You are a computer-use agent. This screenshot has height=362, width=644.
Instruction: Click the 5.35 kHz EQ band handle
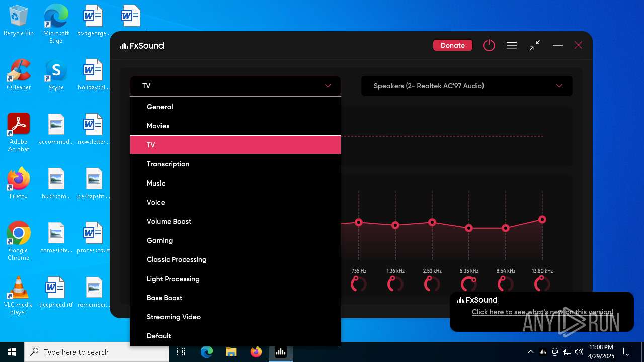click(469, 228)
